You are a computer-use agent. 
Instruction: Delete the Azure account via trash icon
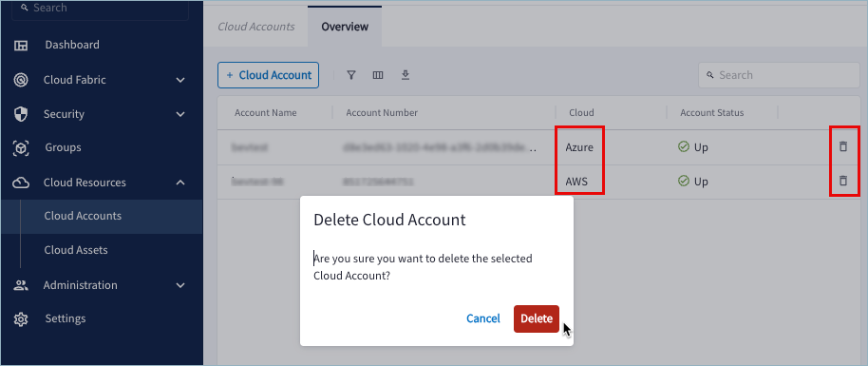[x=843, y=146]
